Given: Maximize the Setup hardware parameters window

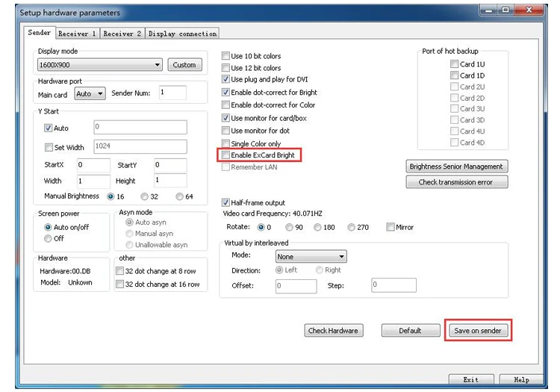Looking at the screenshot, I should (x=505, y=10).
